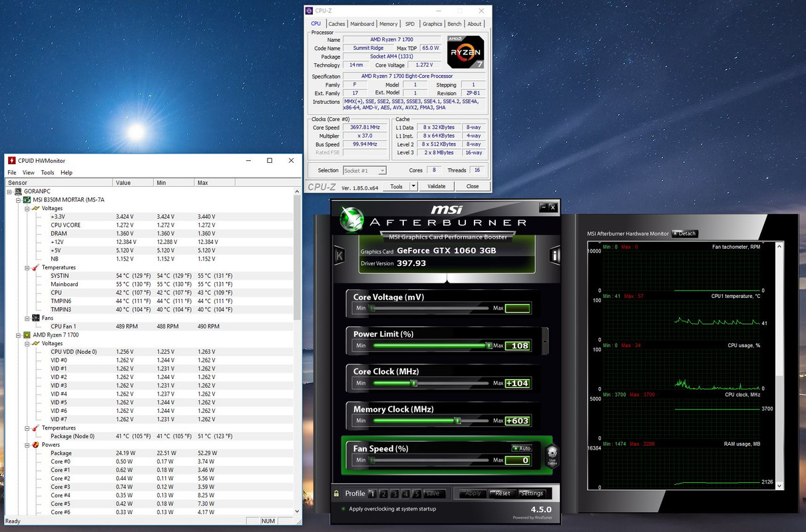The width and height of the screenshot is (806, 532).
Task: Minimize the MSI Afterburner window
Action: [544, 207]
